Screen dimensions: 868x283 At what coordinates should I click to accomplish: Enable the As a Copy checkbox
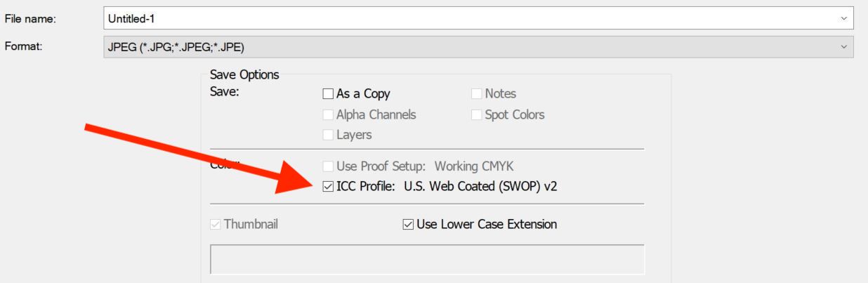tap(327, 93)
